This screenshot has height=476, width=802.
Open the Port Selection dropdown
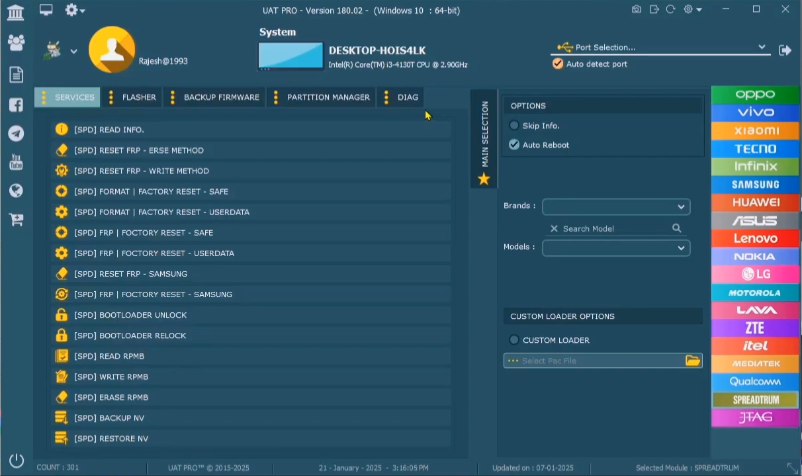(x=660, y=48)
